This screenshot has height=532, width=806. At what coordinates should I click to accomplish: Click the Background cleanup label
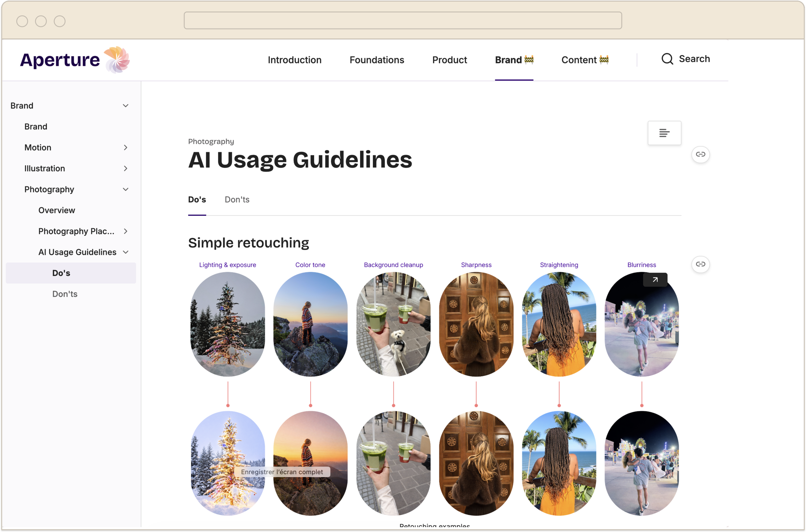(393, 265)
